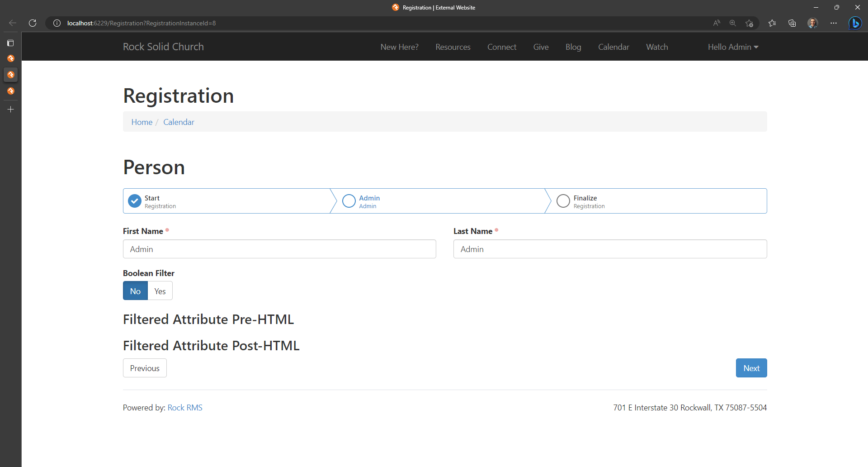Switch Boolean Filter to Yes
Image resolution: width=868 pixels, height=467 pixels.
(x=160, y=291)
